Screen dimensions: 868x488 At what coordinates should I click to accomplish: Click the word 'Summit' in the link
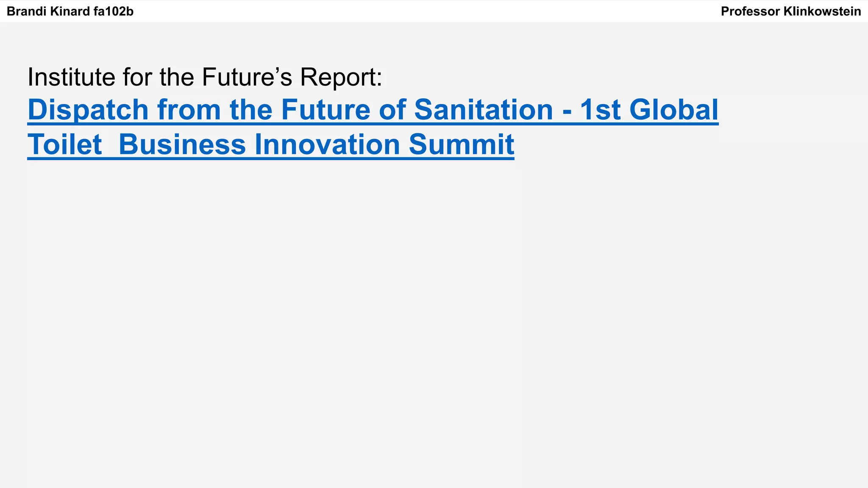pos(461,144)
